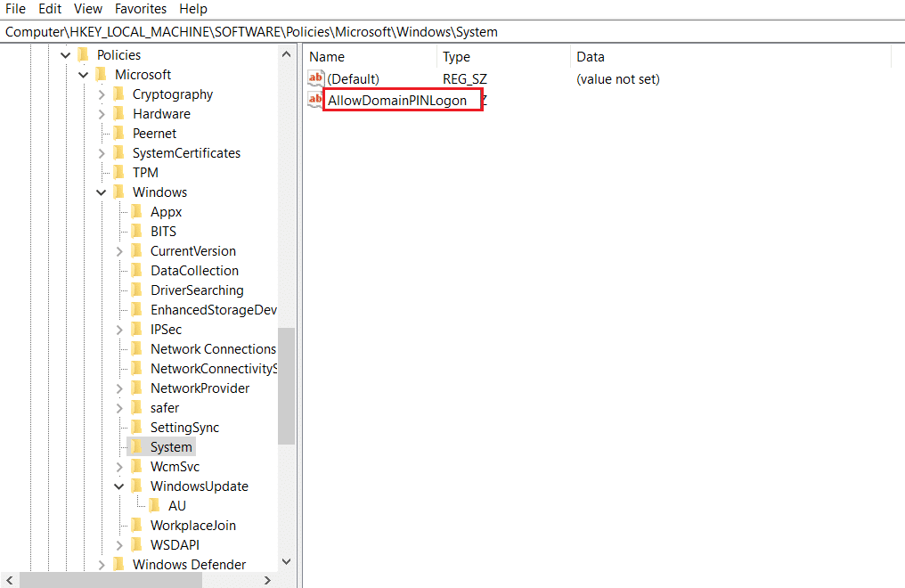Expand the WcmSvc key
905x588 pixels.
pyautogui.click(x=118, y=467)
